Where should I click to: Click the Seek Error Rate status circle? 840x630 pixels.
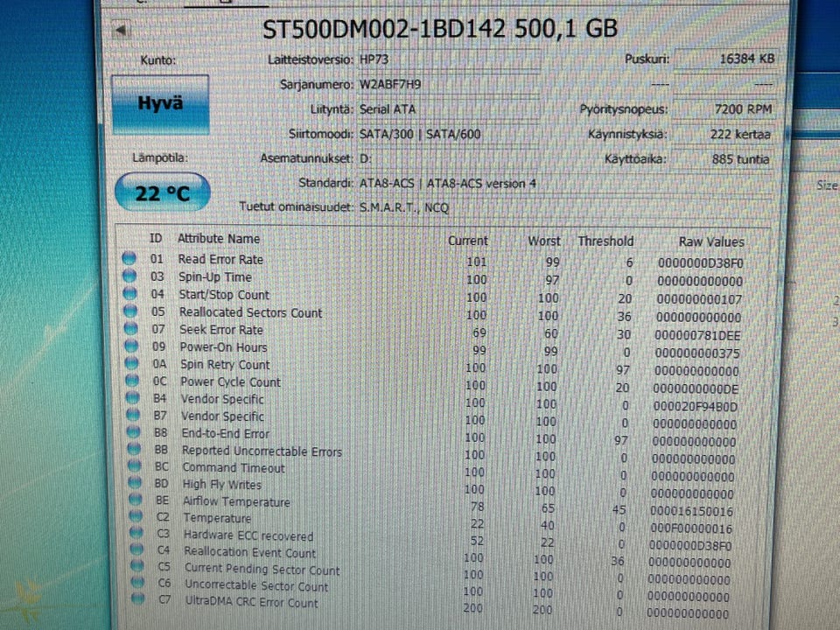[131, 328]
